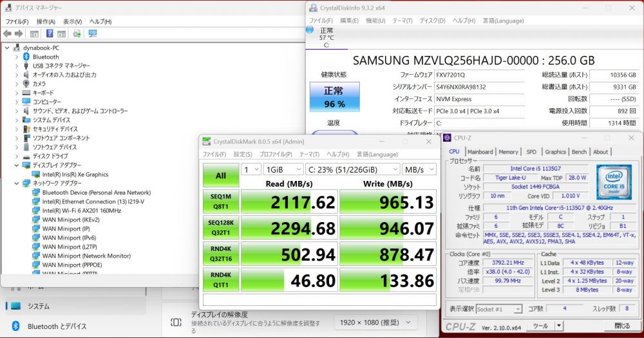Run the RND4K Q32T16 test
This screenshot has width=644, height=338.
point(221,254)
